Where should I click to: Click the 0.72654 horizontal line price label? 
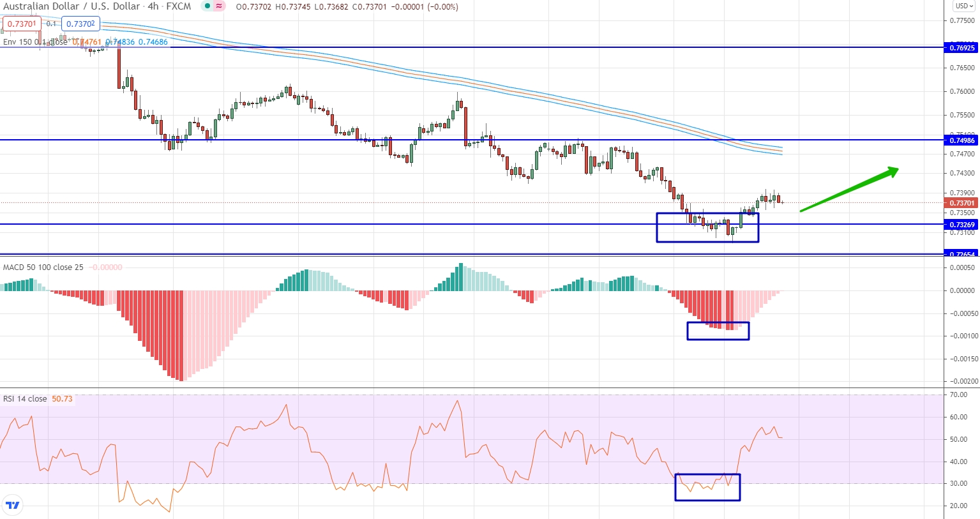(961, 253)
